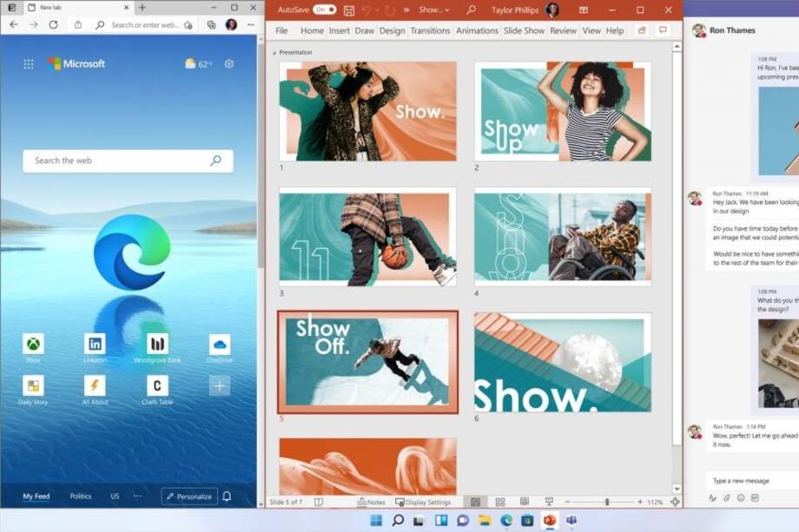Attach a file using the Teams paperclip icon
Viewport: 799px width, 532px height.
coord(726,497)
